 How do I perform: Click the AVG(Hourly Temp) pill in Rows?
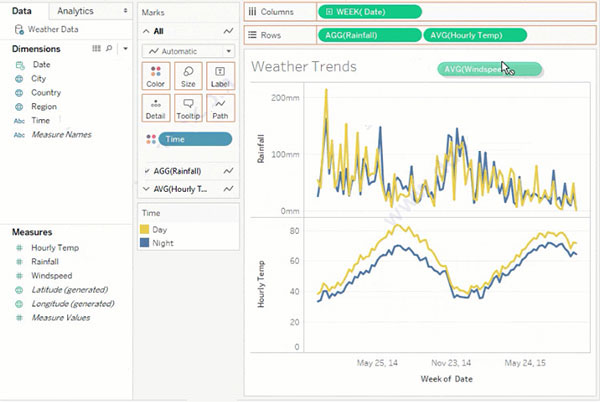pos(475,34)
